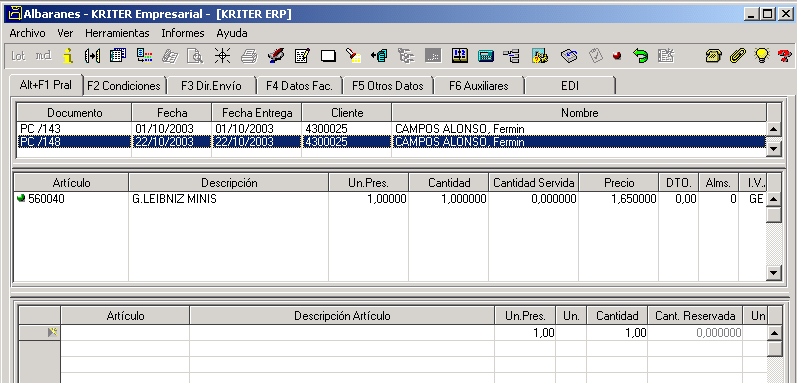Viewport: 797px width, 383px height.
Task: Click the structure diagram toolbar icon
Action: [512, 55]
